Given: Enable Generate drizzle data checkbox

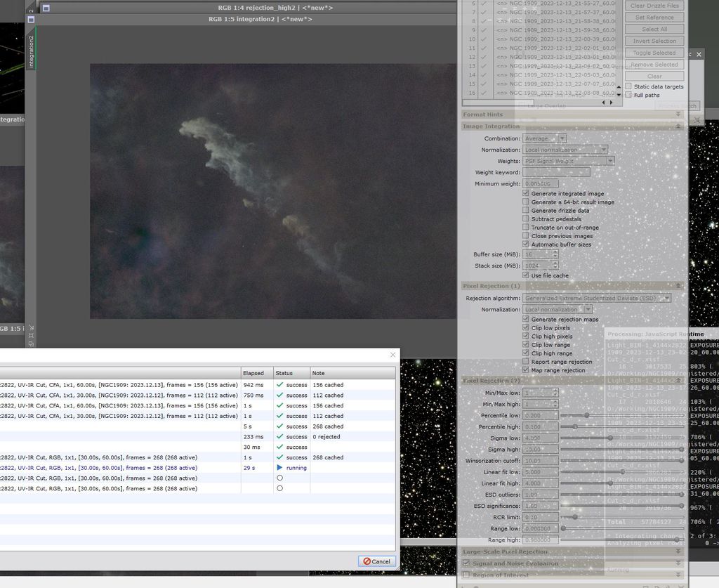Looking at the screenshot, I should [525, 210].
